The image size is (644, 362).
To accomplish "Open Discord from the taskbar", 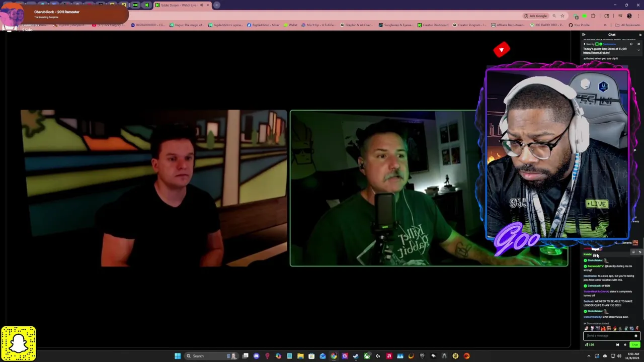I will click(256, 356).
